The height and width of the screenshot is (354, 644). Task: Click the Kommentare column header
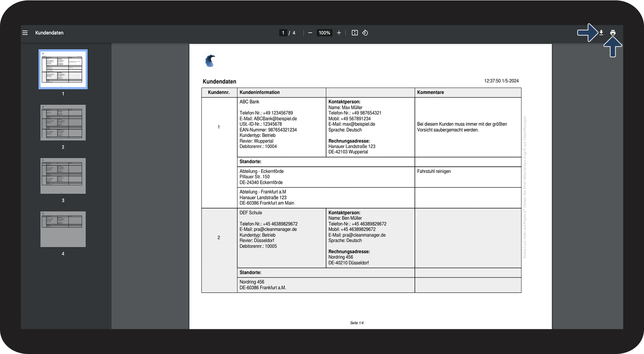(430, 92)
